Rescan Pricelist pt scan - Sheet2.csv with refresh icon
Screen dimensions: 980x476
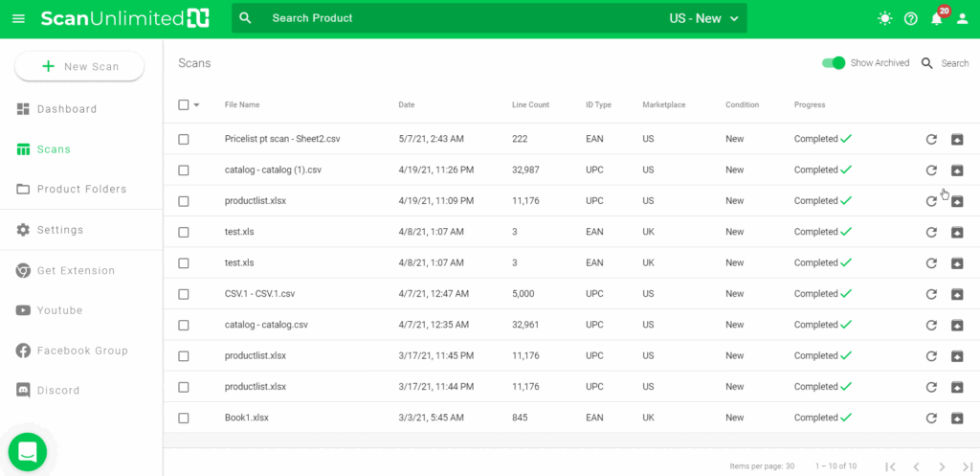[931, 140]
